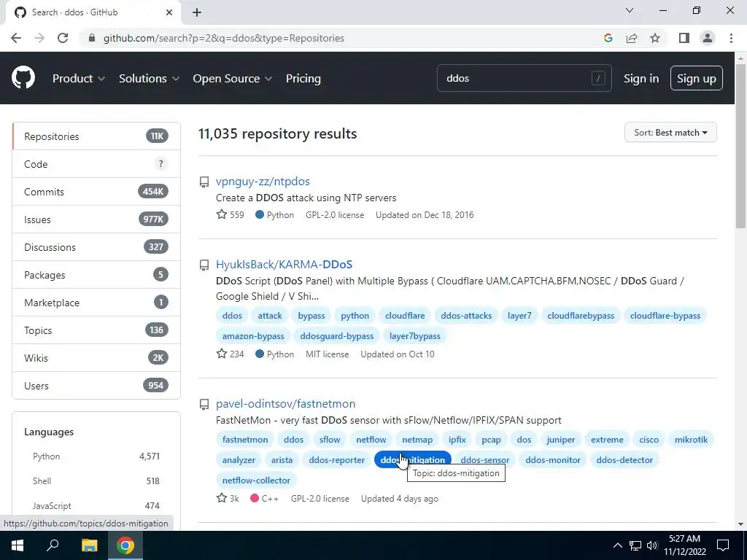Click the netflow-collector topic tag
Viewport: 747px width, 560px height.
256,481
